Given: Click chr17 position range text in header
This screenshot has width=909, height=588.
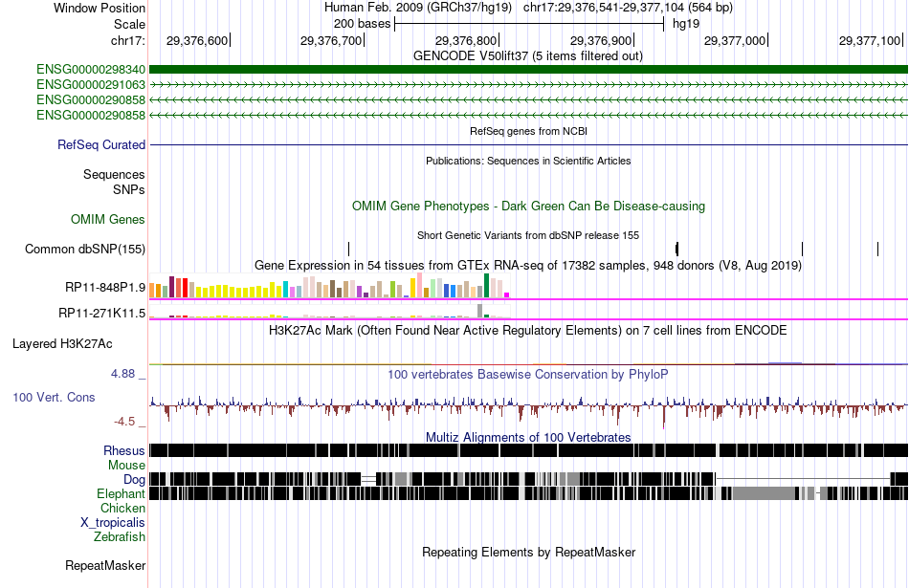Looking at the screenshot, I should 628,8.
